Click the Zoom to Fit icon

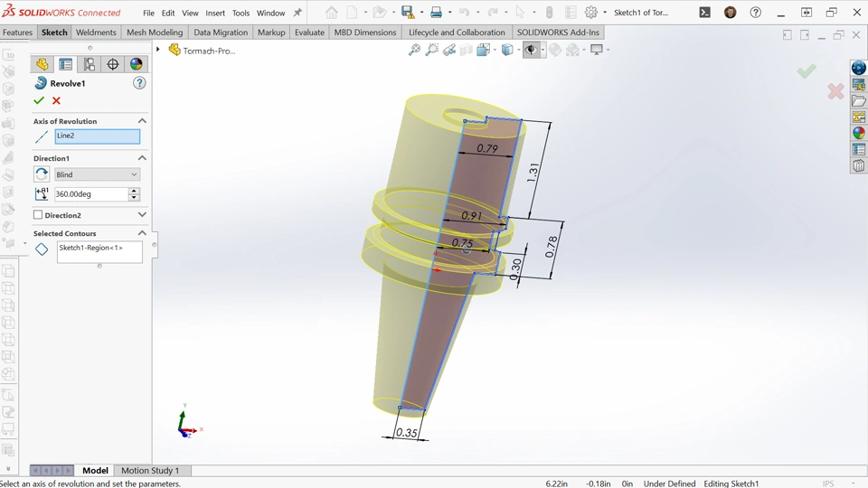pos(414,51)
